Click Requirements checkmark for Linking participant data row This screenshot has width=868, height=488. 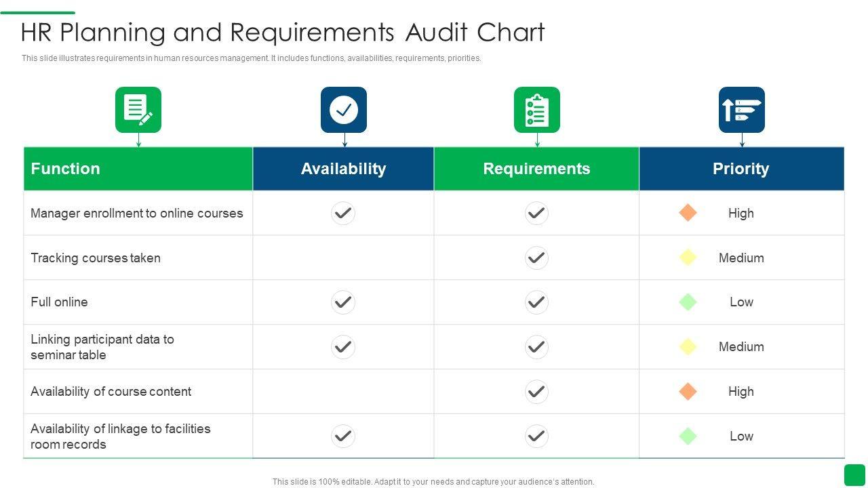coord(536,347)
